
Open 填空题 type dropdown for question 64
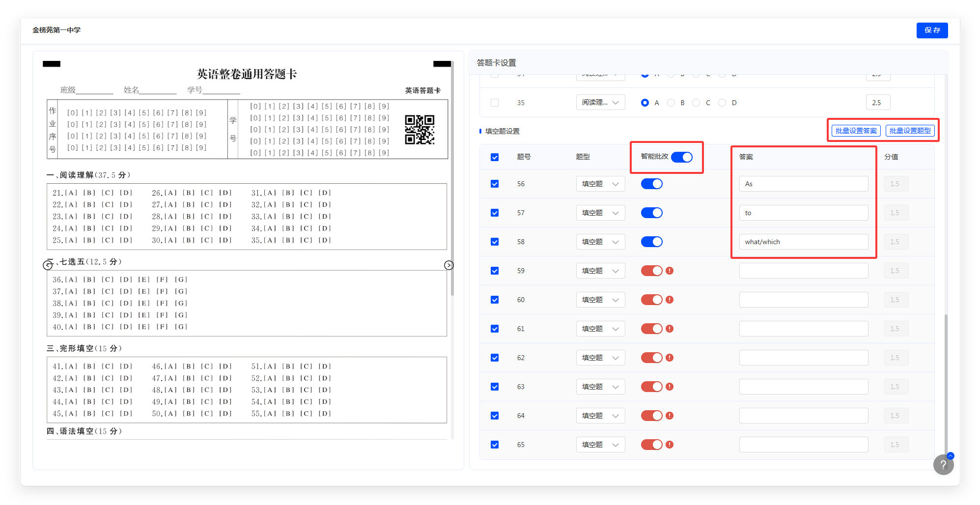click(x=600, y=416)
